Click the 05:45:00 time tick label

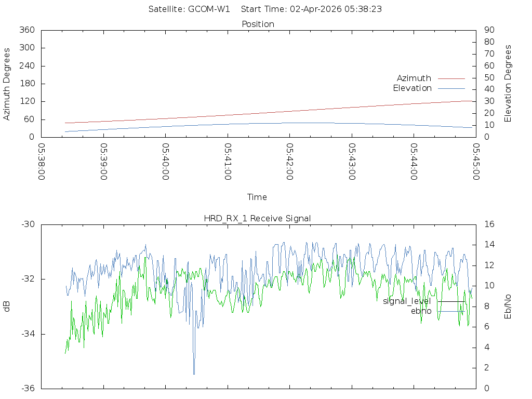click(476, 162)
